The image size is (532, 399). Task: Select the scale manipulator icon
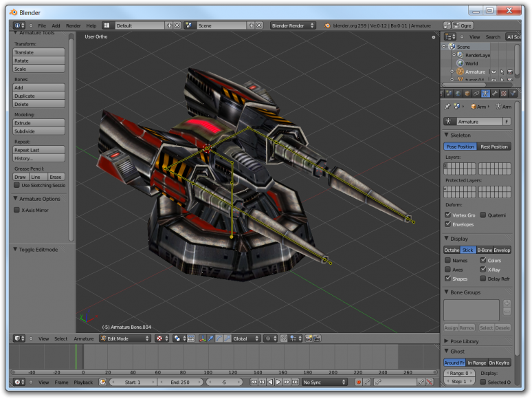click(x=227, y=338)
